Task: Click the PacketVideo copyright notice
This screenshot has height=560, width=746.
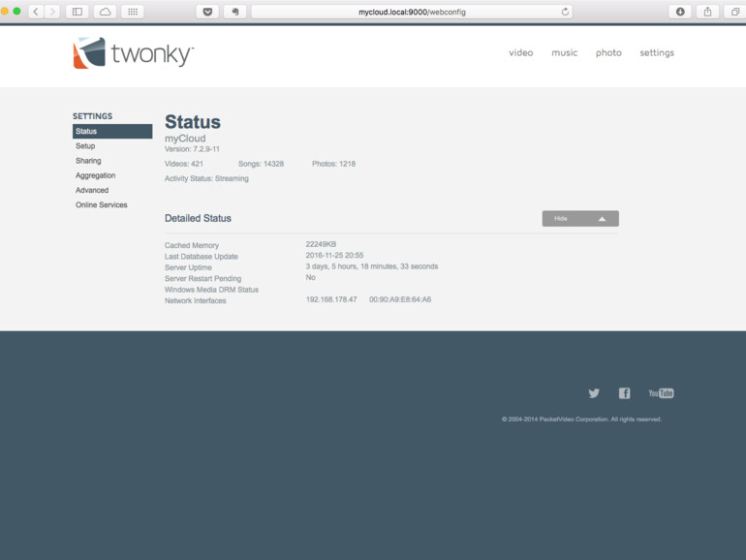Action: (581, 420)
